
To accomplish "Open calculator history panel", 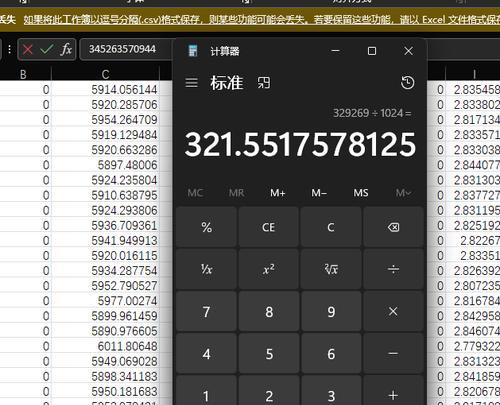I will (407, 83).
